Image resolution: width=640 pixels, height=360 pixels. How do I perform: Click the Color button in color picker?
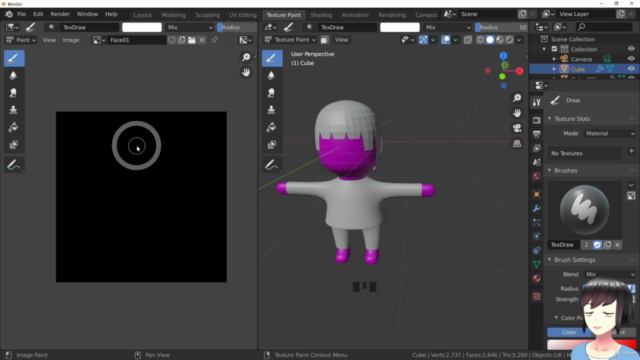coord(569,332)
